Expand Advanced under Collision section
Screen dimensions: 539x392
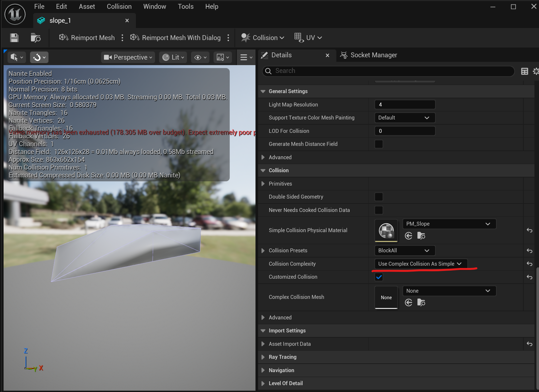[x=263, y=317]
